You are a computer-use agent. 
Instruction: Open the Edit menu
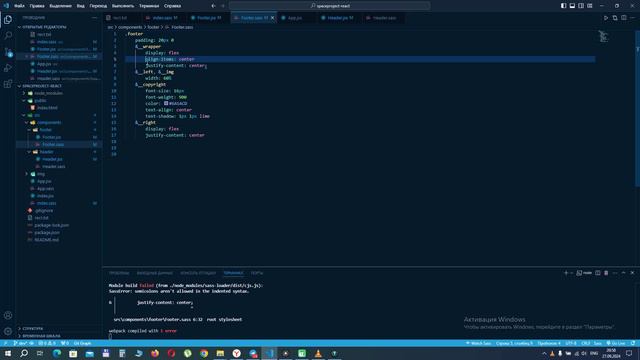[x=37, y=6]
